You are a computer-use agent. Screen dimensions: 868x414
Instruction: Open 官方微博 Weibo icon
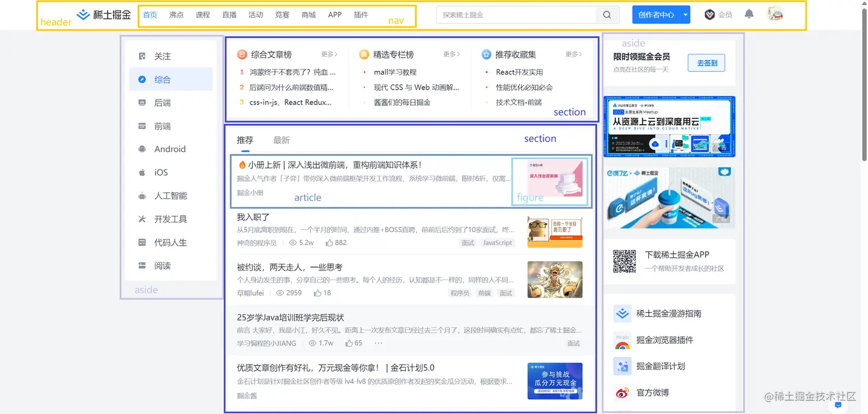tap(622, 393)
